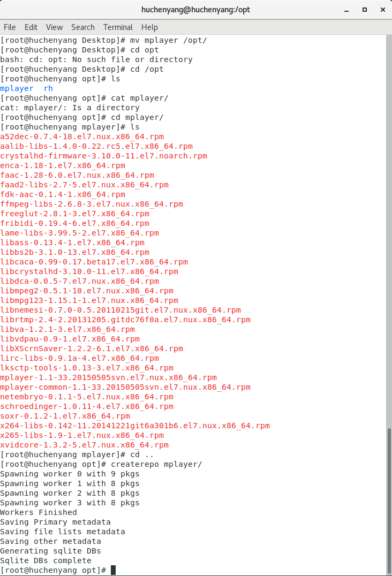Click the ffmpeg-libs-2.6.8-3 rpm filename
The image size is (392, 576).
point(92,204)
